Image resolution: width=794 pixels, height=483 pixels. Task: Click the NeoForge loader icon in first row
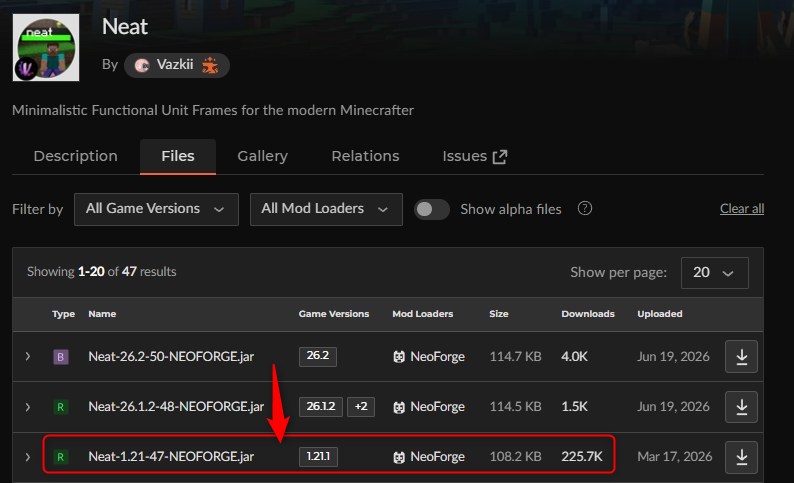coord(399,357)
